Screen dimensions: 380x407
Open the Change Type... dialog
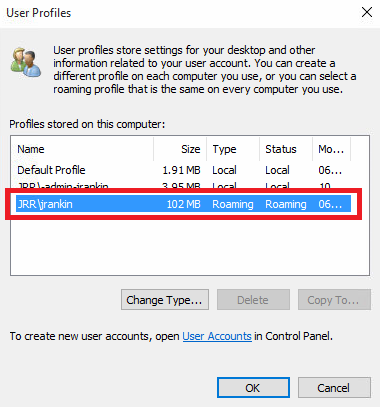tap(165, 300)
